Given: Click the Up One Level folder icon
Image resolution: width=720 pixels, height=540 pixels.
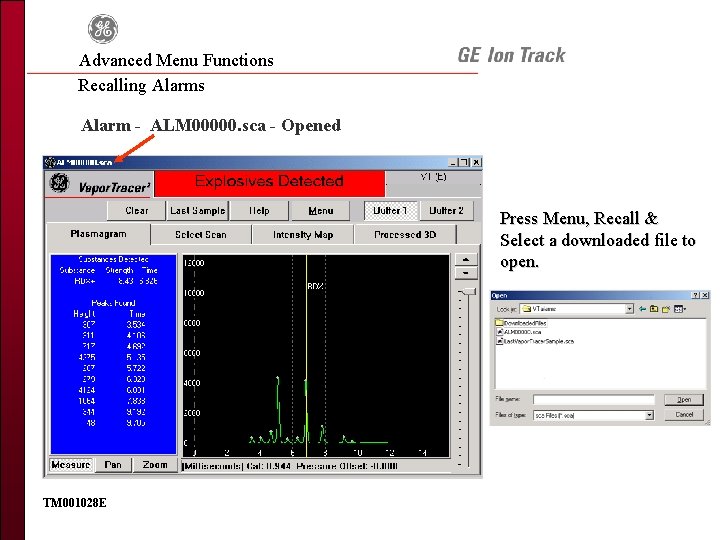Looking at the screenshot, I should coord(654,309).
